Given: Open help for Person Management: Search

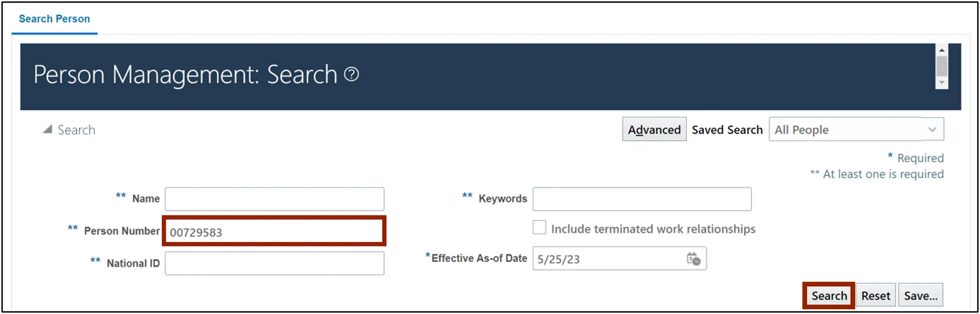Looking at the screenshot, I should (x=351, y=74).
